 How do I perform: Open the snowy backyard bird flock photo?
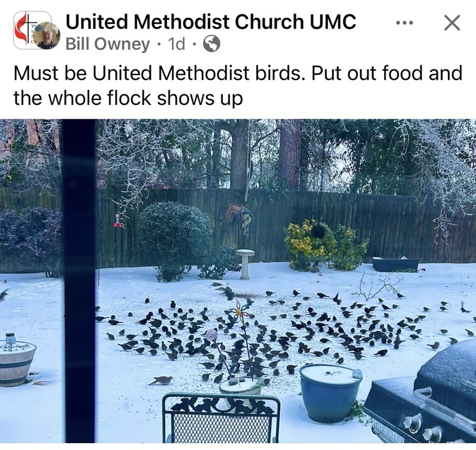click(x=238, y=281)
